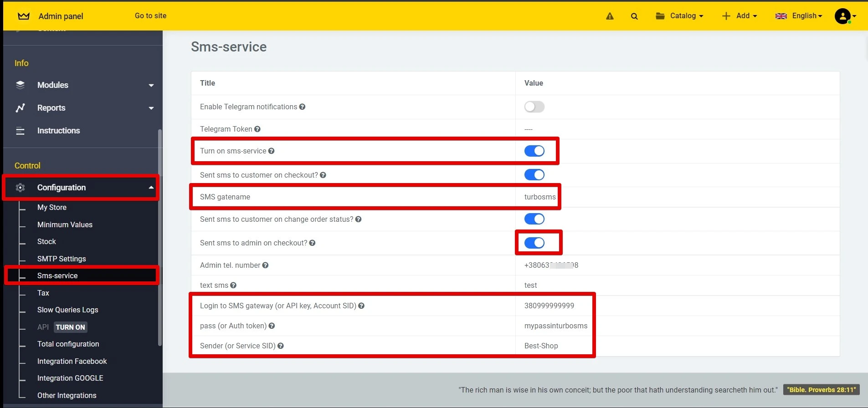
Task: Click the crown logo icon
Action: click(x=24, y=16)
